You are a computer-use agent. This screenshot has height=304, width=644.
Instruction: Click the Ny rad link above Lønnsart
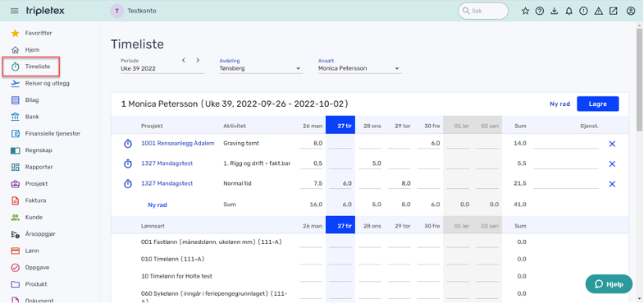click(158, 205)
